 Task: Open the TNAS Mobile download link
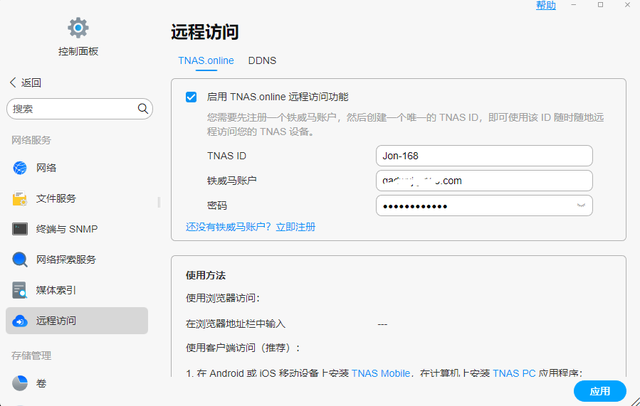[x=380, y=373]
